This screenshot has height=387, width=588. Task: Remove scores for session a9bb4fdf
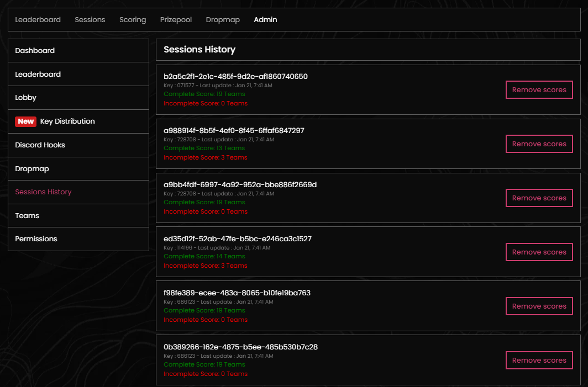[539, 198]
